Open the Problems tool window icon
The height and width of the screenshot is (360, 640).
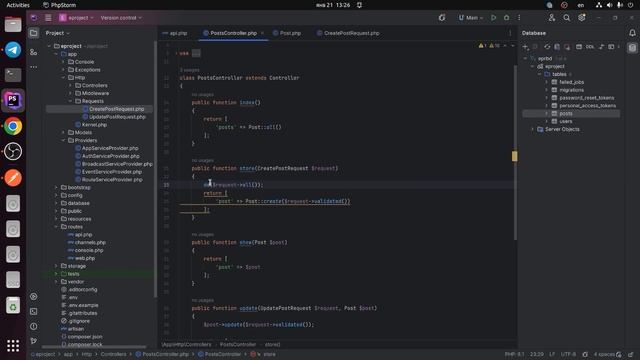tap(33, 327)
